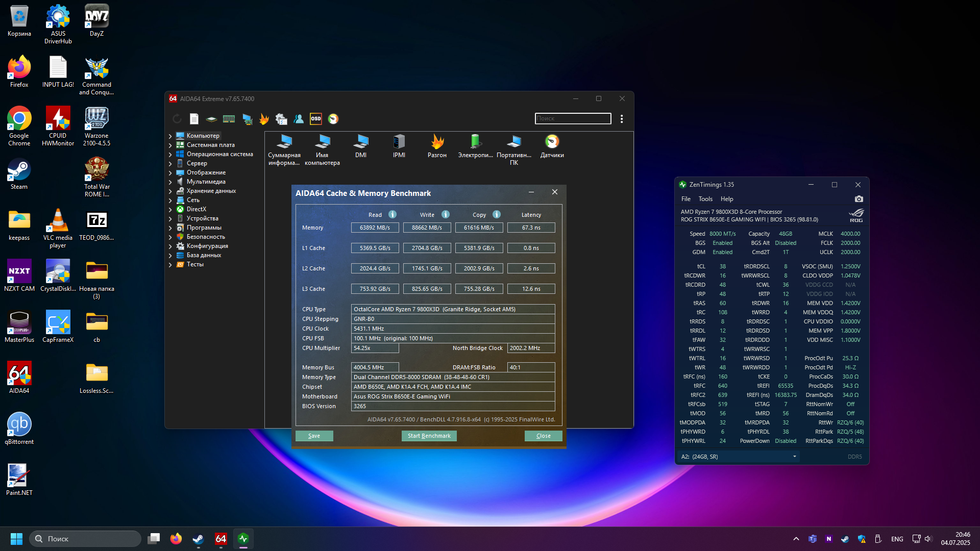Click the Save button in benchmark dialog

314,436
